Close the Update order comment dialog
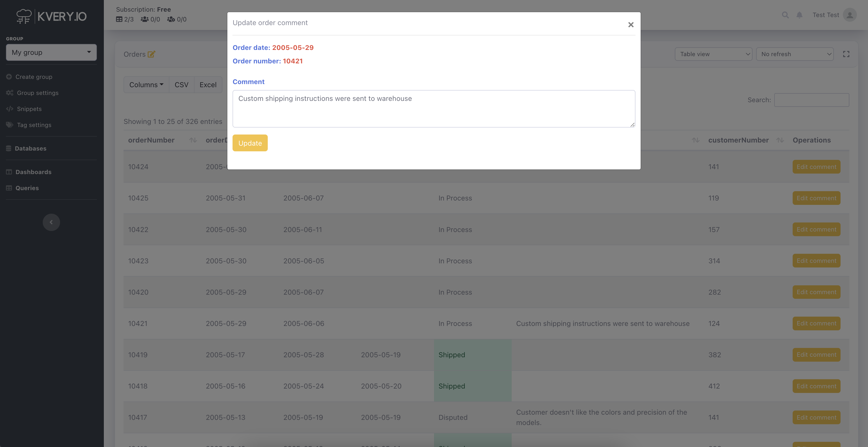 coord(631,25)
